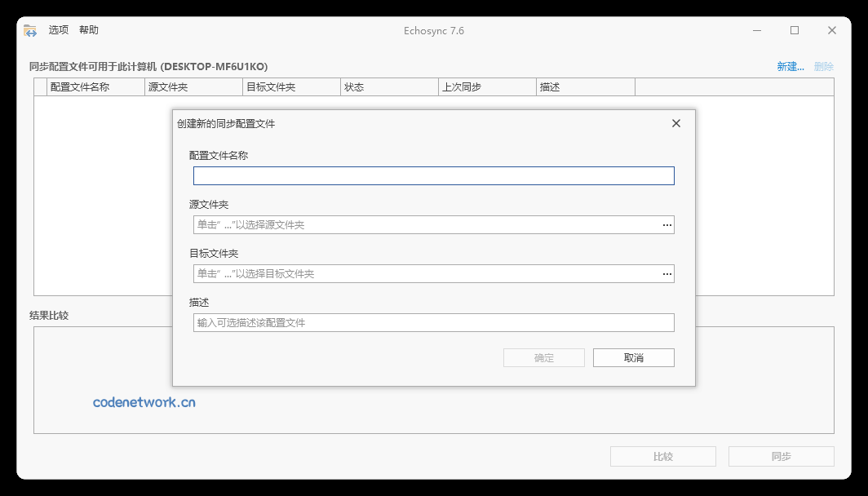Close the create profile dialog with the X
Screen dimensions: 868x496
tap(675, 123)
